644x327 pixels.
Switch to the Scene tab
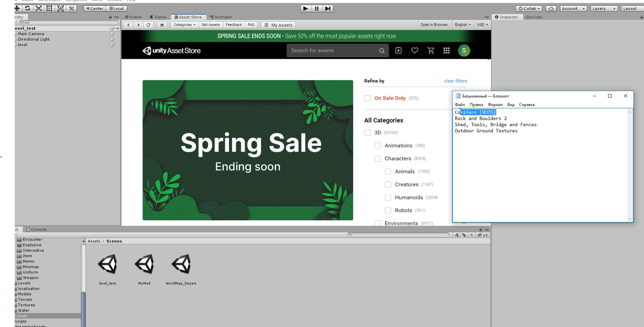tap(133, 17)
